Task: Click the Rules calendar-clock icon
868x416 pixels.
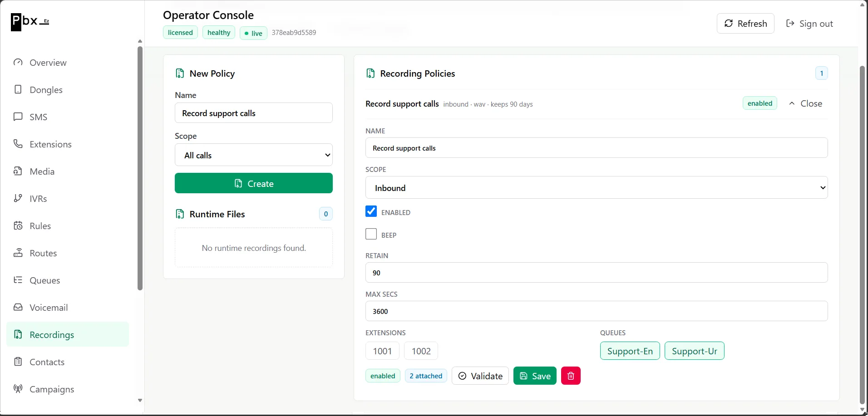Action: (18, 225)
